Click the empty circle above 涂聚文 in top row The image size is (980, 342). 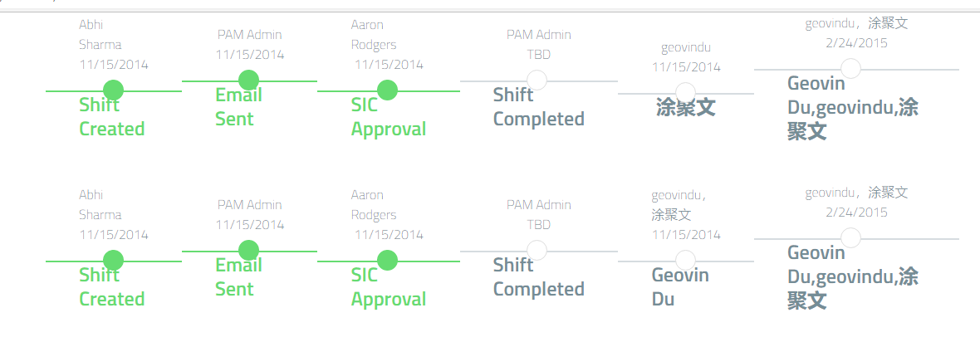pyautogui.click(x=685, y=92)
